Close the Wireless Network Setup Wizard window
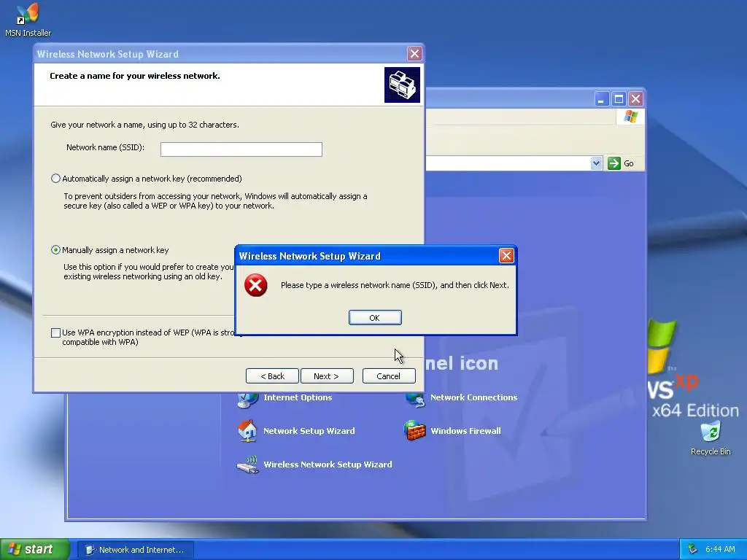This screenshot has width=747, height=560. pos(414,54)
